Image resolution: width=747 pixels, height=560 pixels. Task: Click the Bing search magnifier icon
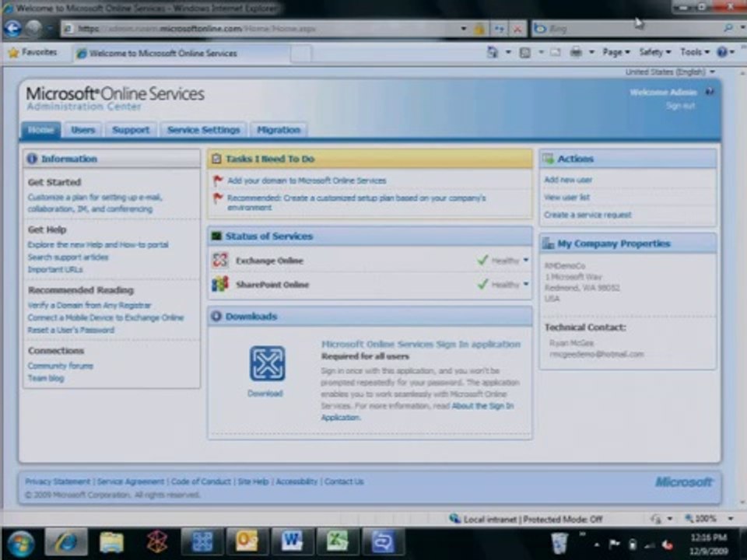728,29
